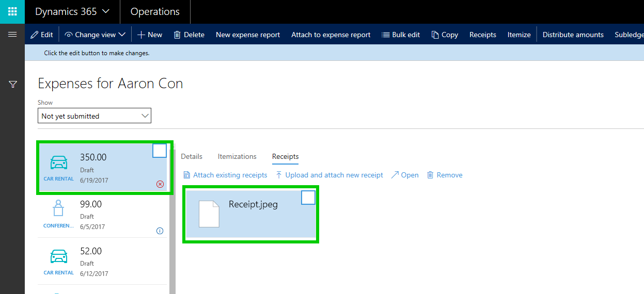Expand the Dynamics 365 menu chevron
This screenshot has width=644, height=294.
[x=106, y=11]
